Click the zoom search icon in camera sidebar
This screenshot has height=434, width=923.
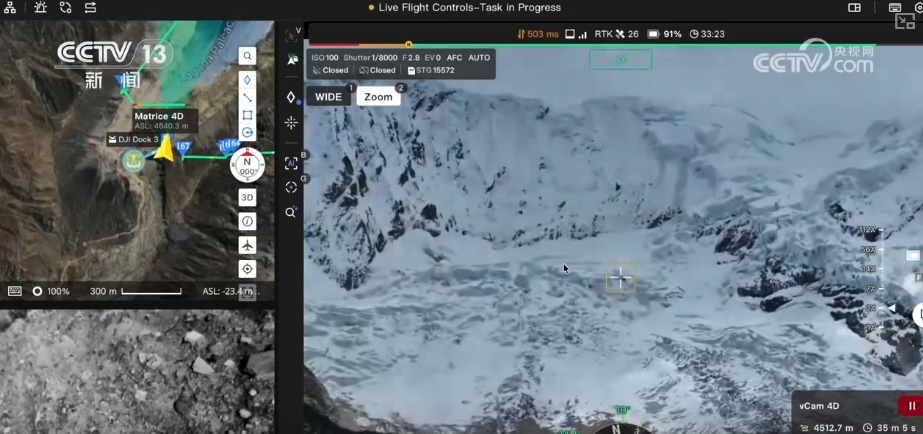click(x=291, y=212)
